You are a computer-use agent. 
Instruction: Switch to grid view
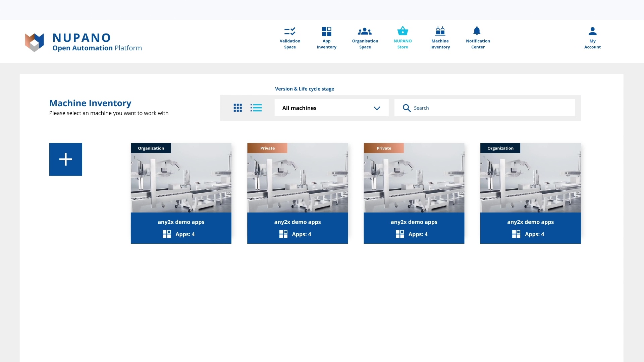click(x=237, y=108)
